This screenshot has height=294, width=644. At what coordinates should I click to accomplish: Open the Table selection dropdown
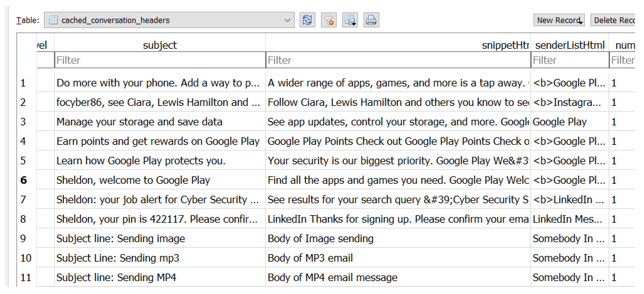click(287, 20)
